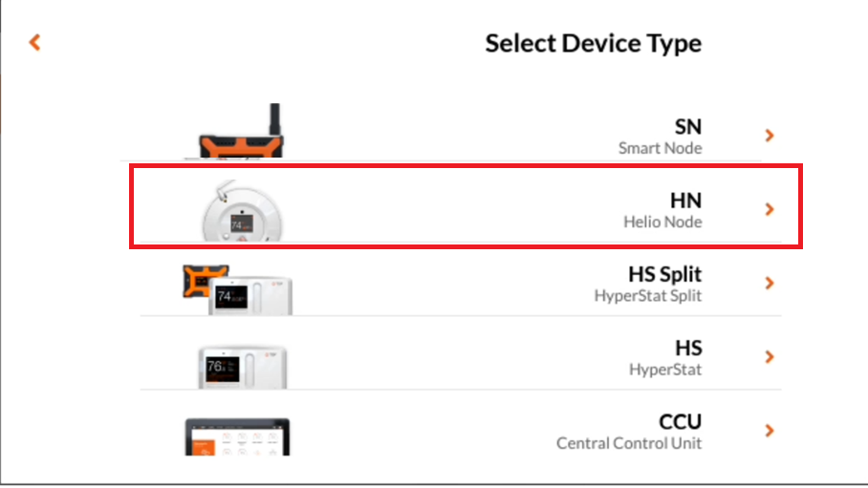Select the Central Control Unit subtitle
The width and height of the screenshot is (868, 488).
pos(629,443)
